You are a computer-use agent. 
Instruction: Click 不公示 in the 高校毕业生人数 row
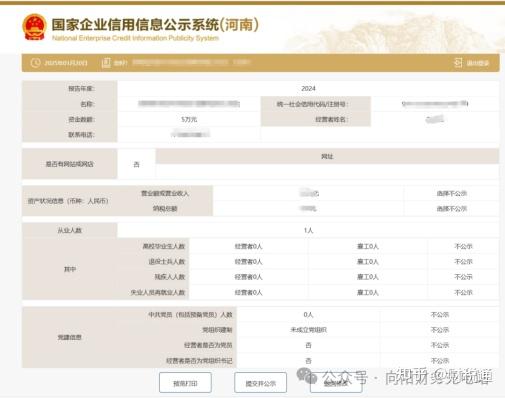pos(463,246)
